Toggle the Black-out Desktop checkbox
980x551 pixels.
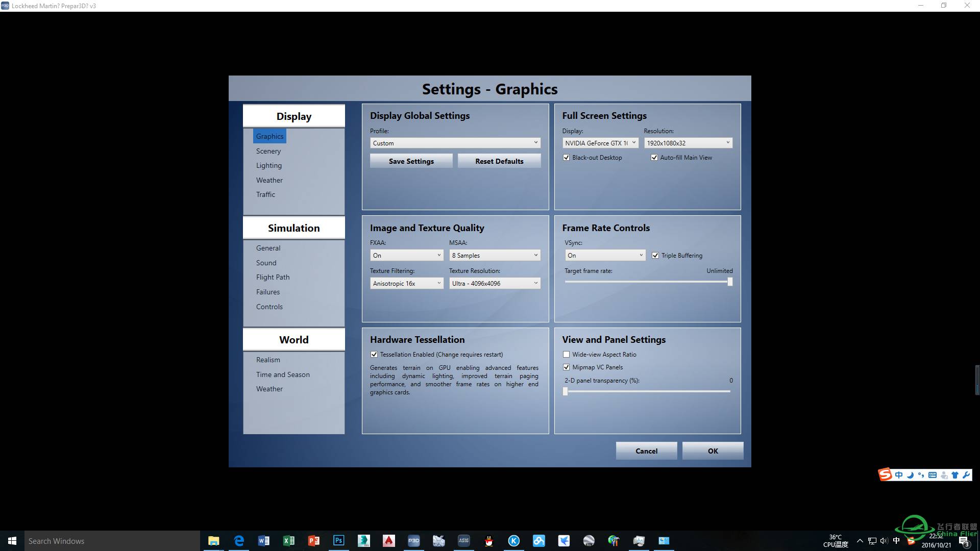pos(566,157)
